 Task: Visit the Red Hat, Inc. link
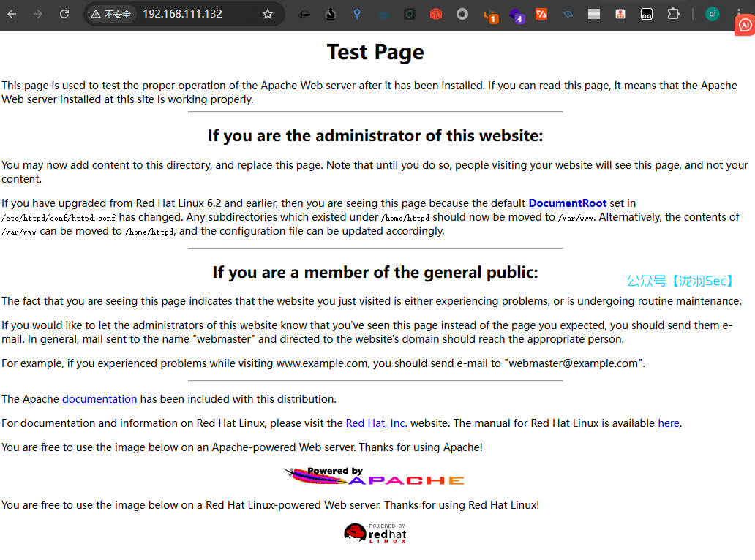(x=376, y=423)
